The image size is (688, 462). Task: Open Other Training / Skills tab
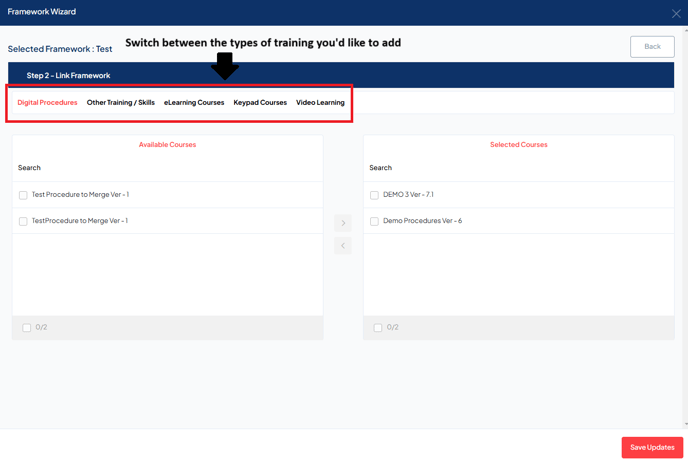(x=121, y=102)
